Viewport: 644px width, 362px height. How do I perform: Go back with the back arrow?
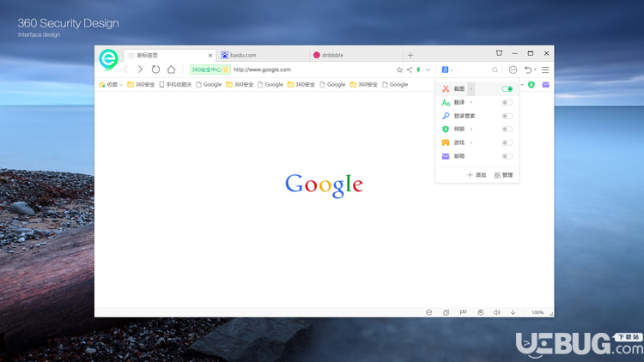coord(125,69)
